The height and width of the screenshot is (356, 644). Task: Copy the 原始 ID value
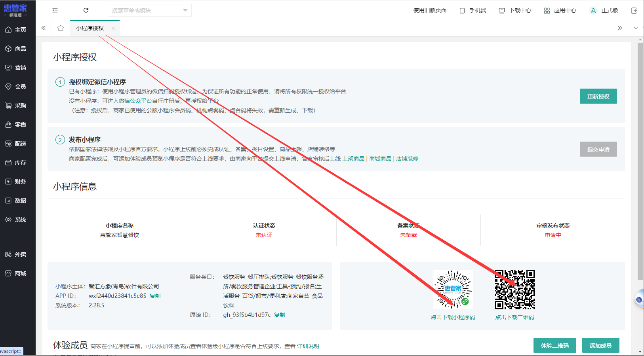coord(279,315)
